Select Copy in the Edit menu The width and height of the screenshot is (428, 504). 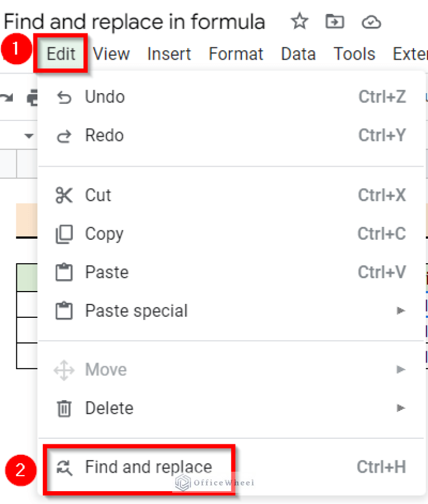(104, 234)
